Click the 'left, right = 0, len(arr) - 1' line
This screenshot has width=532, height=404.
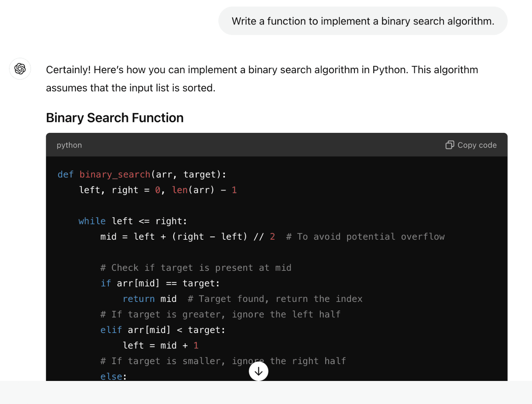click(x=158, y=190)
